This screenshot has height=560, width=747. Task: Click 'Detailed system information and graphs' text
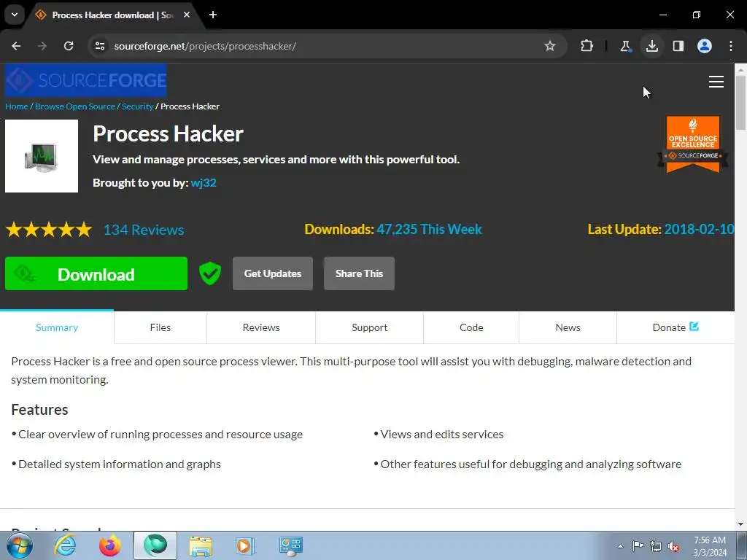coord(119,464)
